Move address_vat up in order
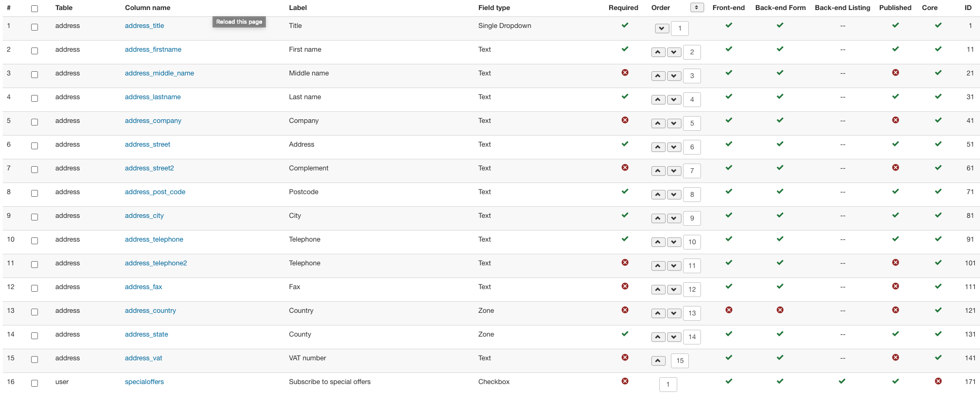Image resolution: width=980 pixels, height=412 pixels. coord(658,361)
